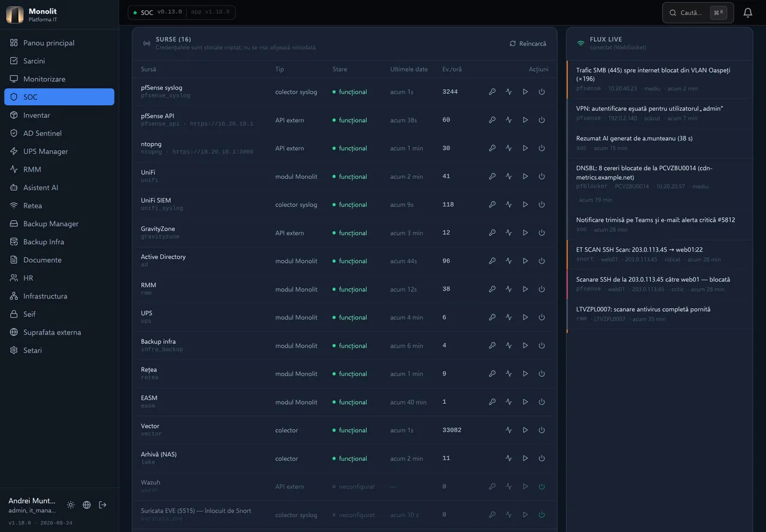Toggle power for pfSense API source
Screen dimensions: 766x532
[542, 120]
